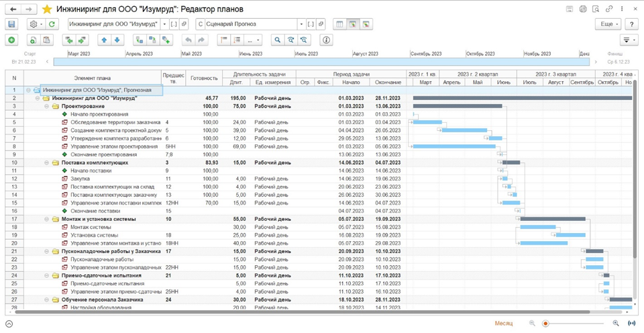Open settings gear dropdown menu
The height and width of the screenshot is (333, 644).
(x=36, y=24)
